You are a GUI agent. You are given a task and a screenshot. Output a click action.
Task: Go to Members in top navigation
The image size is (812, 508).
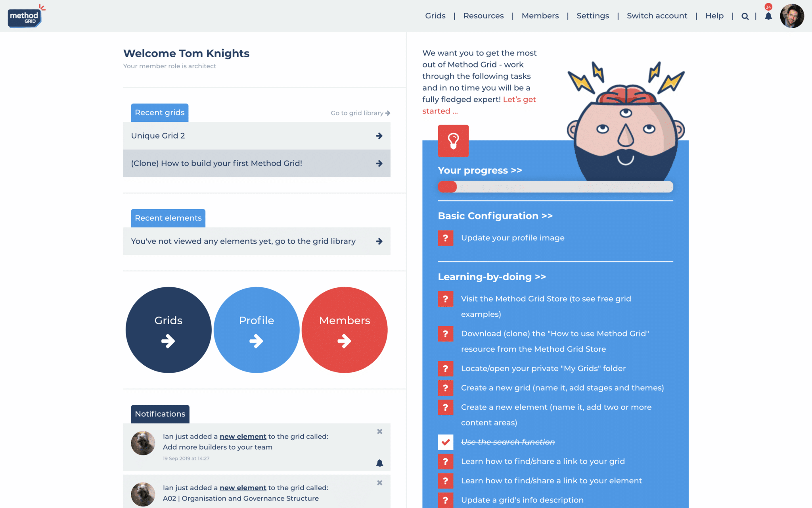(x=540, y=16)
